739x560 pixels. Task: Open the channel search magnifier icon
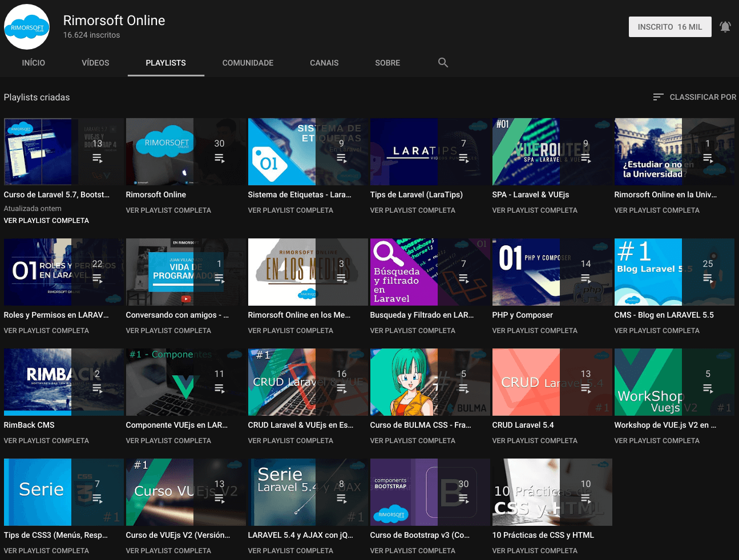click(443, 63)
